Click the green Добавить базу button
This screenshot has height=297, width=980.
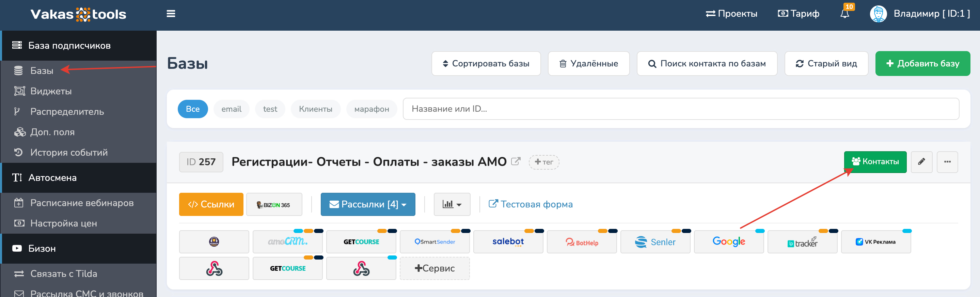coord(922,64)
